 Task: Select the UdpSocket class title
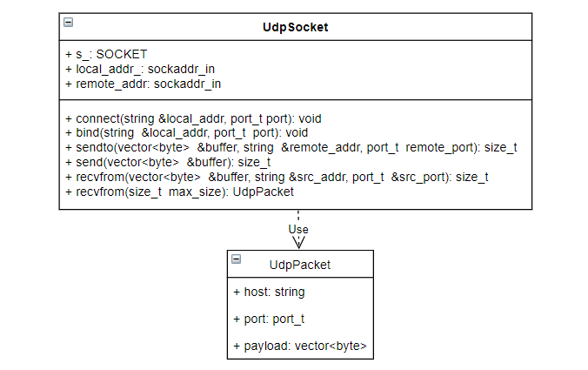point(296,27)
